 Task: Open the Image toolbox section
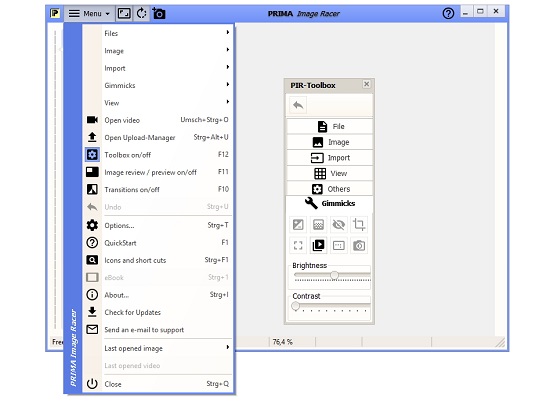pyautogui.click(x=330, y=142)
